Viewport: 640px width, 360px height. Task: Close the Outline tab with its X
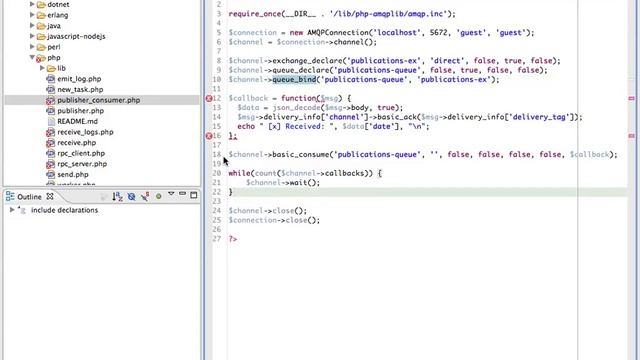pos(50,196)
